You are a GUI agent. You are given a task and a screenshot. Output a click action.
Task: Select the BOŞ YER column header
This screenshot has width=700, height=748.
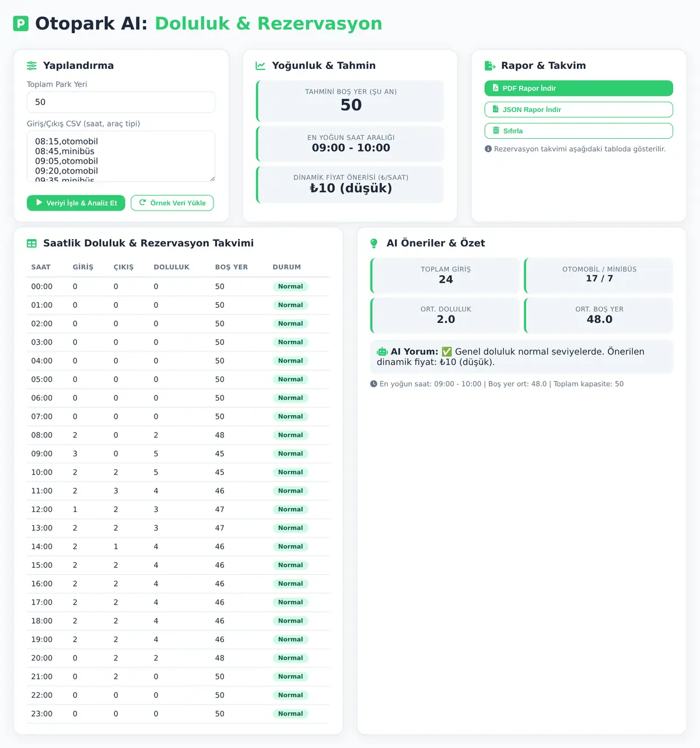point(232,267)
